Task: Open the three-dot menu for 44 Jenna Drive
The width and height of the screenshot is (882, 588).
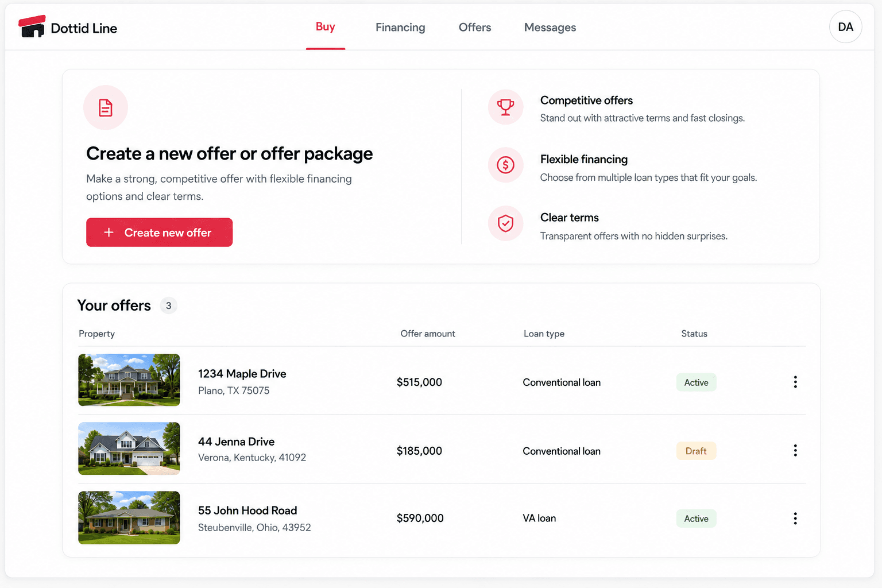Action: click(x=795, y=450)
